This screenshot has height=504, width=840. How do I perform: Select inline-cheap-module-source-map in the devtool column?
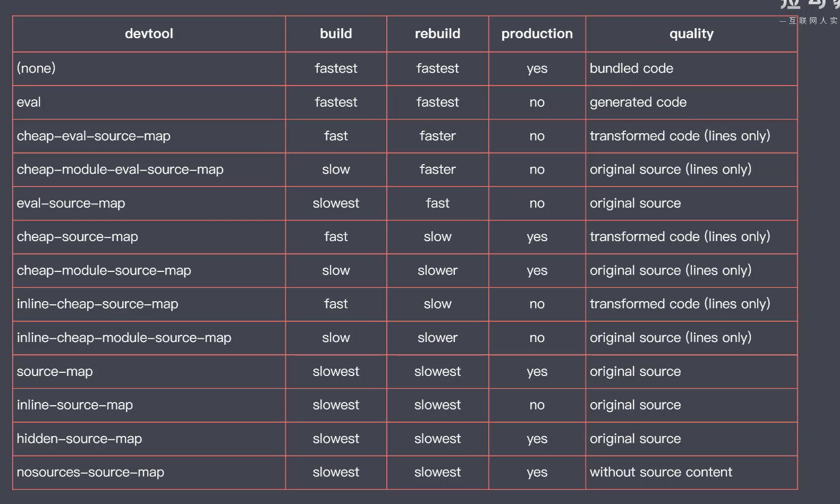click(124, 338)
